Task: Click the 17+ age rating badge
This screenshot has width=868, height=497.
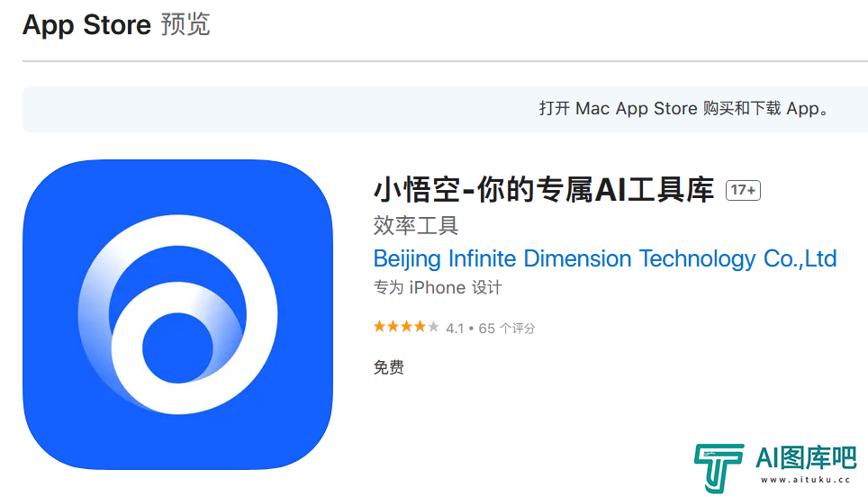Action: pyautogui.click(x=743, y=190)
